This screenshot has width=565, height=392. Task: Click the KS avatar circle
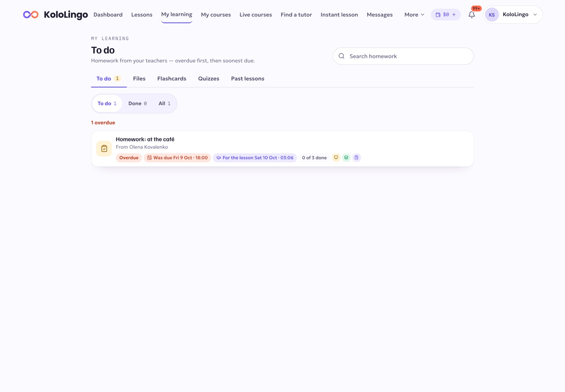point(492,14)
